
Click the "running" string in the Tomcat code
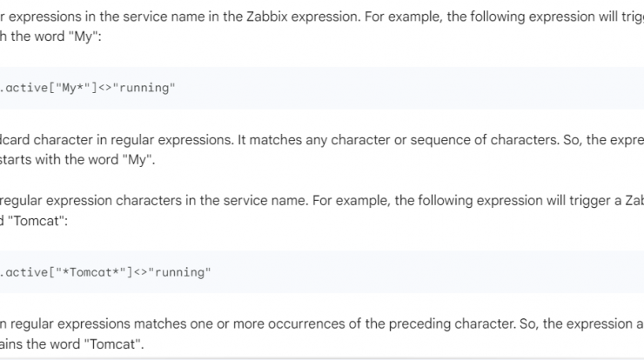coord(179,272)
